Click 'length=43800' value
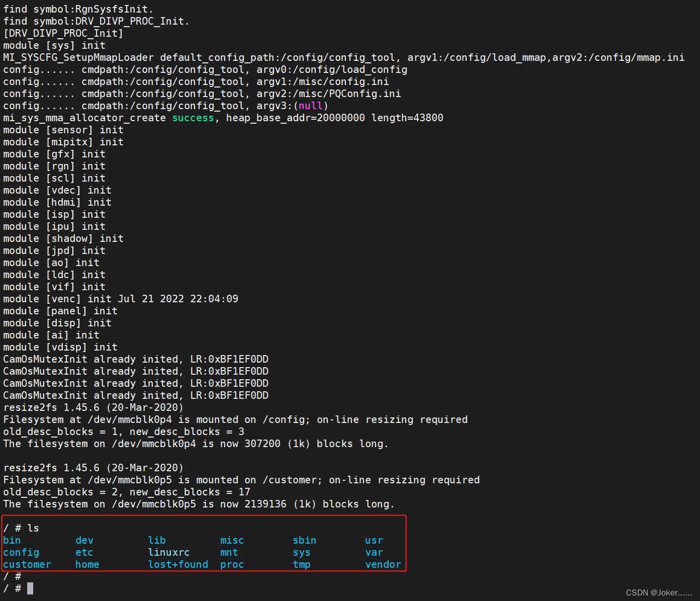This screenshot has width=700, height=601. click(407, 118)
